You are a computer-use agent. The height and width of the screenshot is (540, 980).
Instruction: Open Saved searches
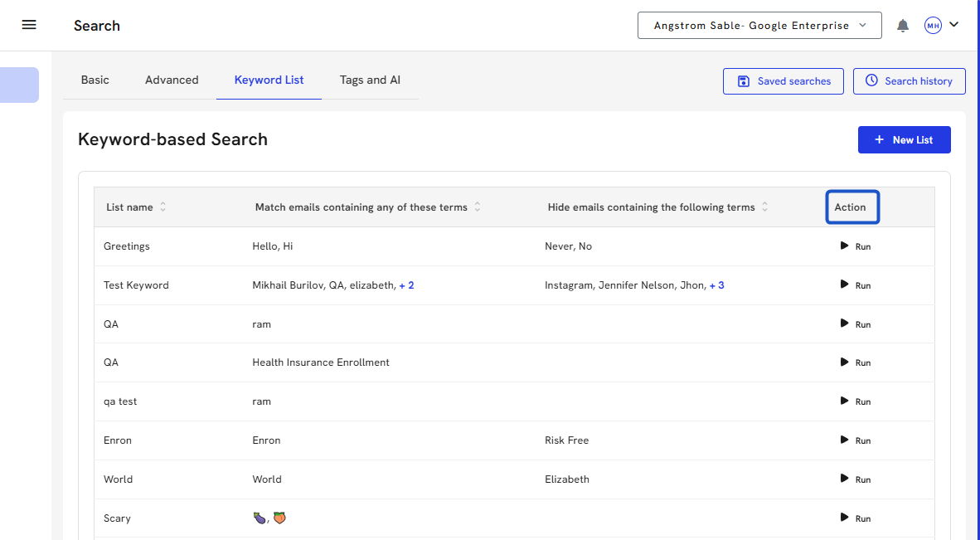coord(784,81)
